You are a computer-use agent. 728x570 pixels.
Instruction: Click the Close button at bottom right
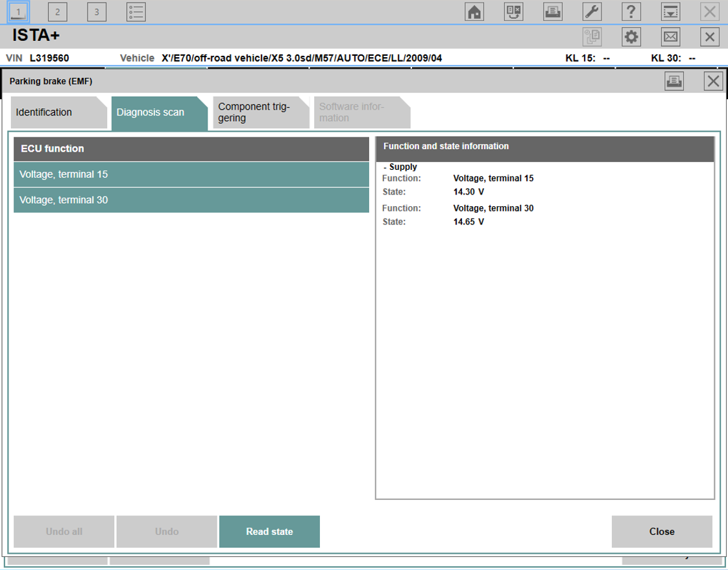(661, 532)
